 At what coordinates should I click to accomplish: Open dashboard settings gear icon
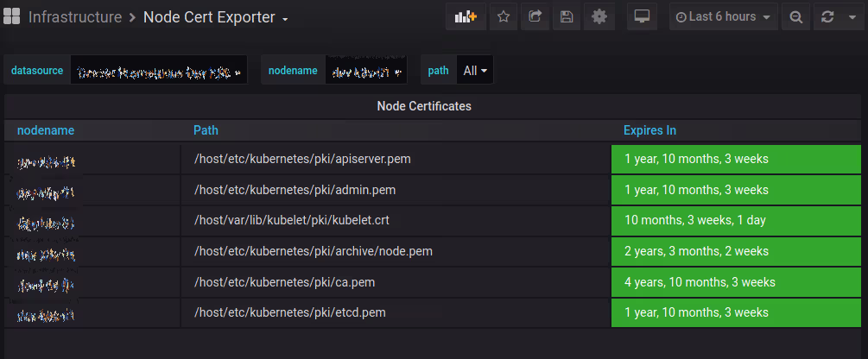tap(599, 17)
